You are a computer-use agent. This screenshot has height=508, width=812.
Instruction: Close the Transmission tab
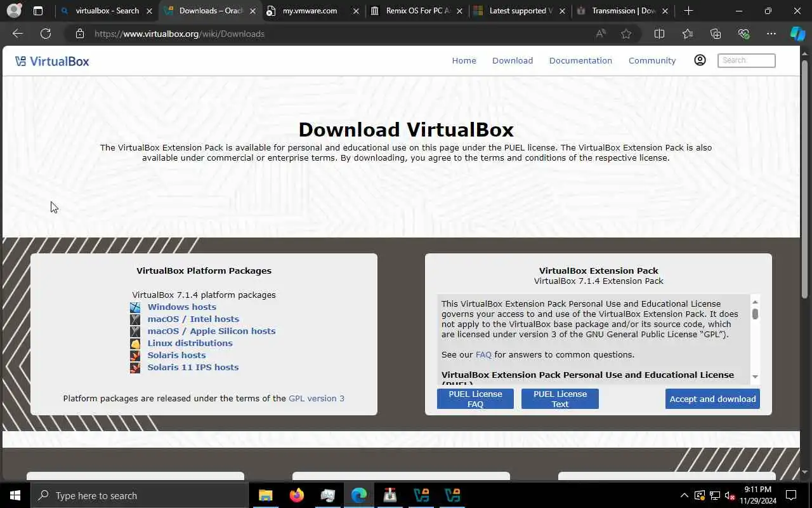pos(665,11)
